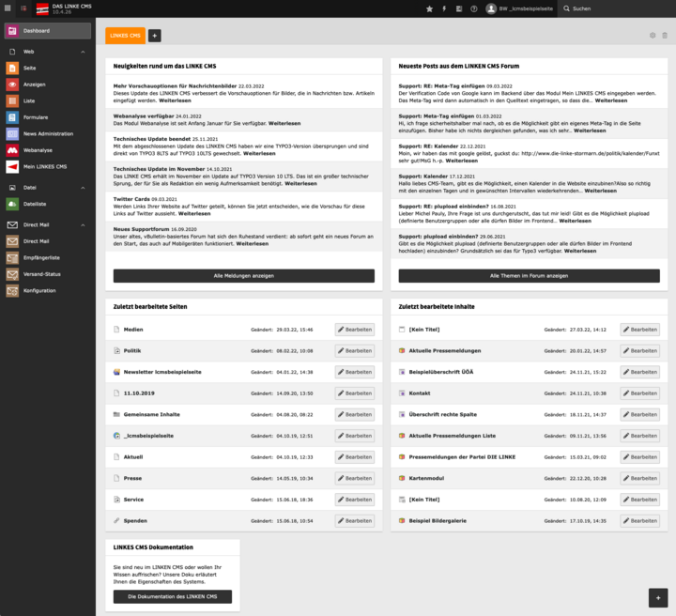Select the Datei group label in sidebar
The image size is (676, 616).
point(30,188)
